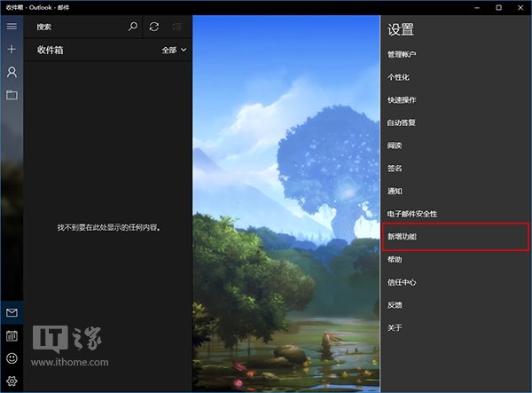
Task: Enter selection mode checklist icon
Action: tap(176, 27)
